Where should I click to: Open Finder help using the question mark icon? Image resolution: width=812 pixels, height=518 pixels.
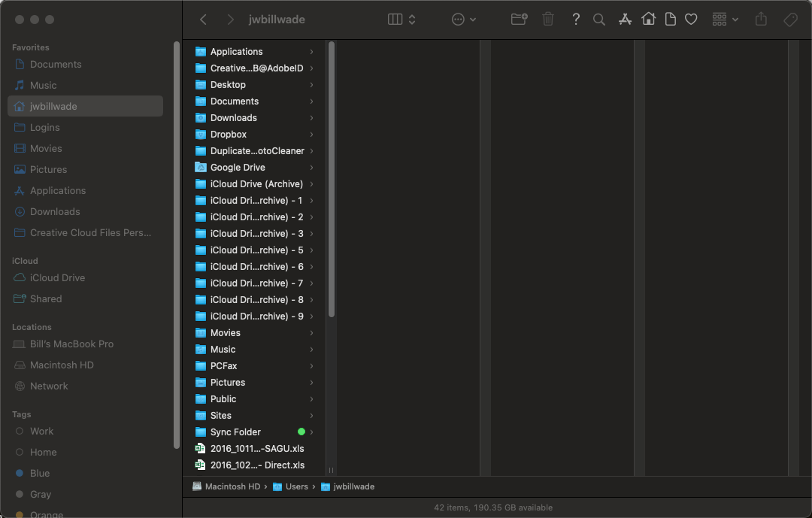coord(576,19)
